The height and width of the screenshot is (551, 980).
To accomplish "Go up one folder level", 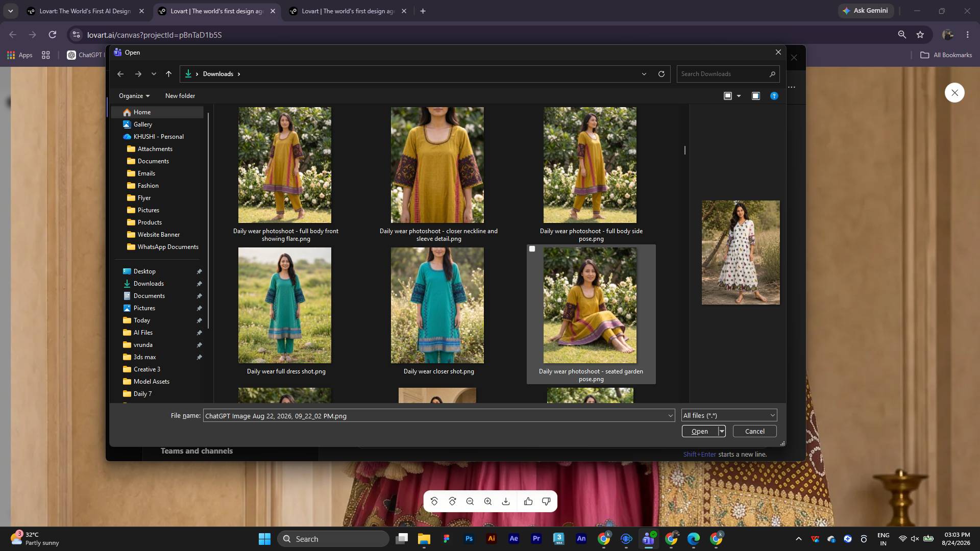I will tap(168, 74).
